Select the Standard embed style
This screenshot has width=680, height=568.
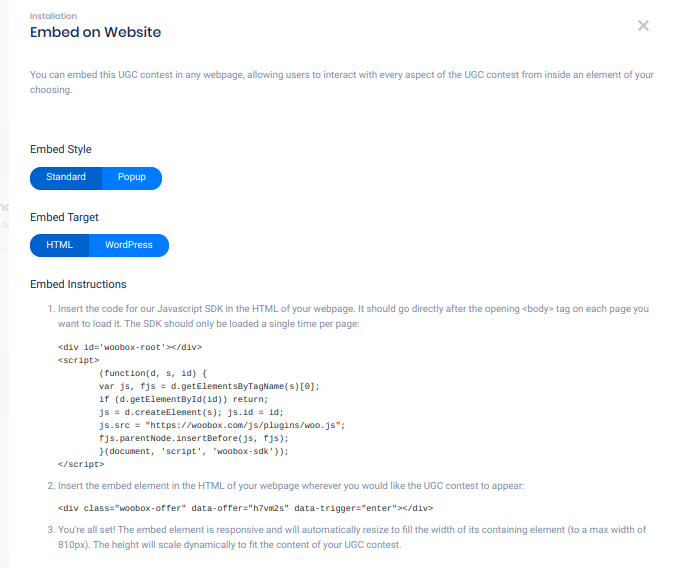pyautogui.click(x=66, y=178)
